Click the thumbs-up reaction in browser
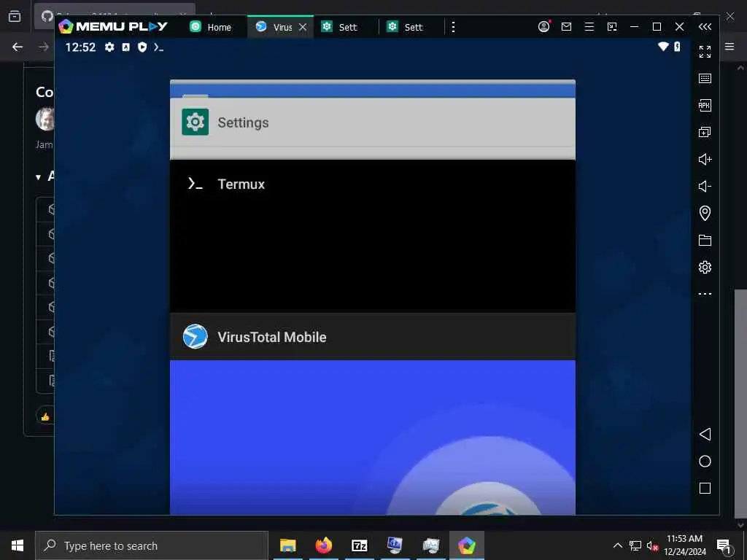This screenshot has height=560, width=747. [45, 416]
